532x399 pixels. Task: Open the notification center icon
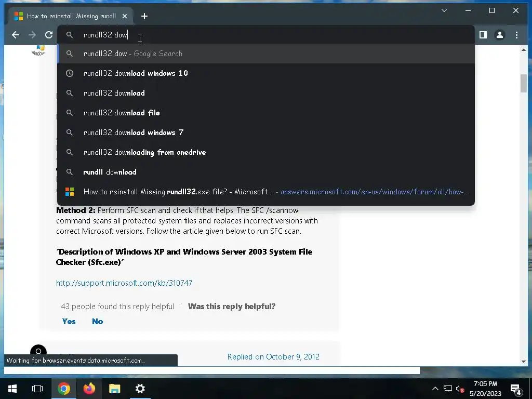516,390
